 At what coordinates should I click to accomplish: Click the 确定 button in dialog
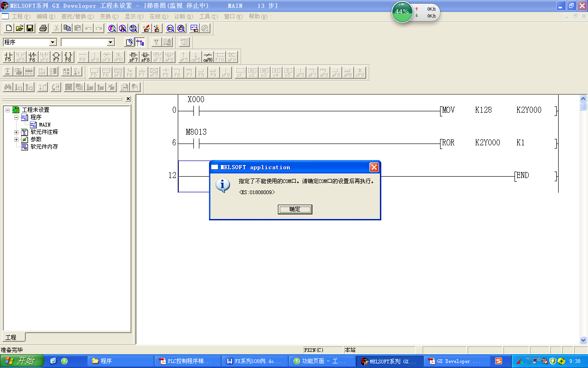[295, 209]
